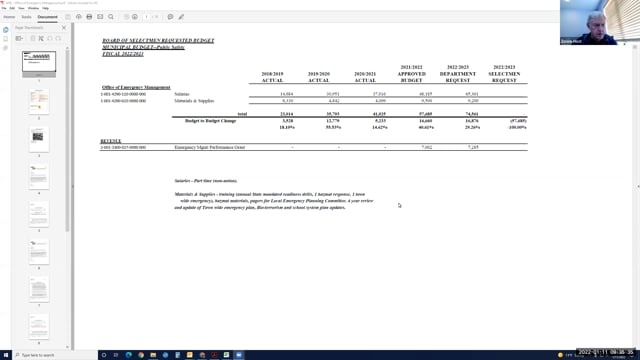Click the Salaries row label

point(182,94)
